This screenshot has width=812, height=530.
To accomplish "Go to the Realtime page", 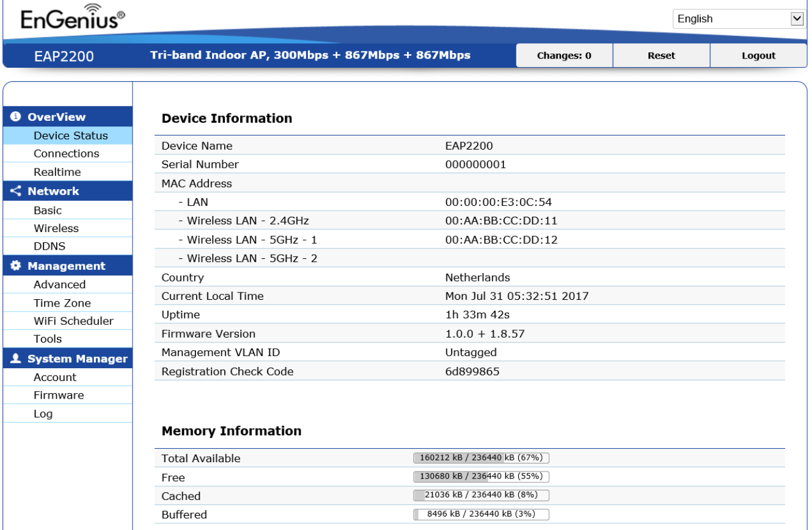I will (67, 172).
